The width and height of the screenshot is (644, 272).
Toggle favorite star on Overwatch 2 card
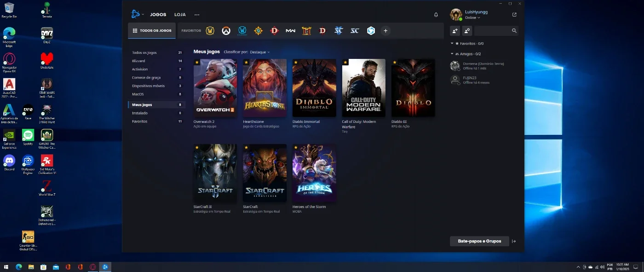197,62
